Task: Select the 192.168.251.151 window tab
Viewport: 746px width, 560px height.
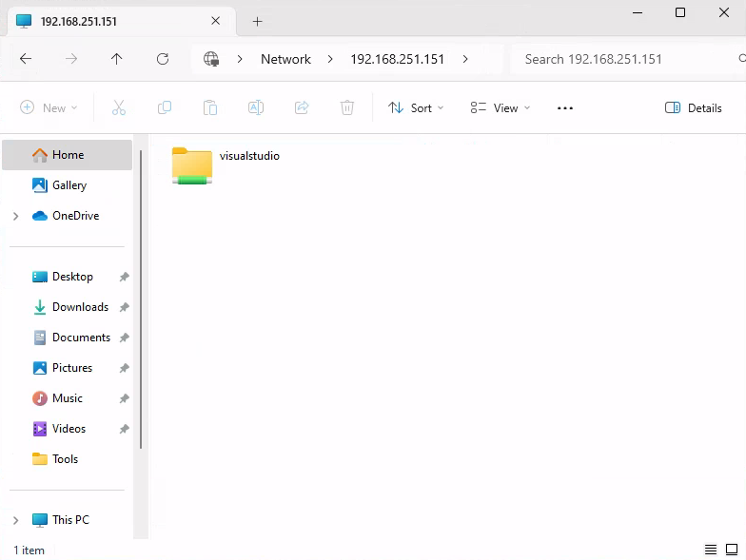Action: (x=122, y=21)
